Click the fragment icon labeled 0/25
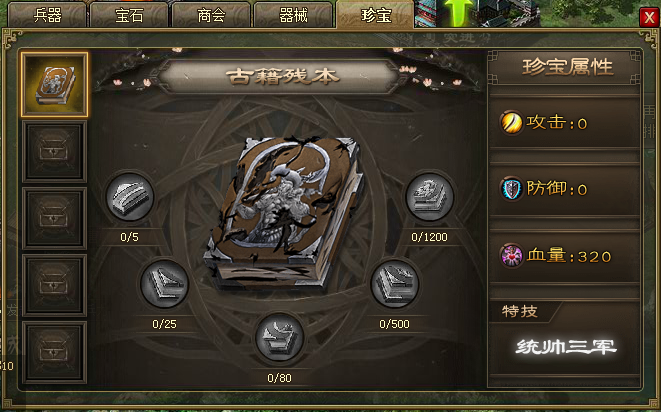The height and width of the screenshot is (412, 661). pyautogui.click(x=164, y=284)
